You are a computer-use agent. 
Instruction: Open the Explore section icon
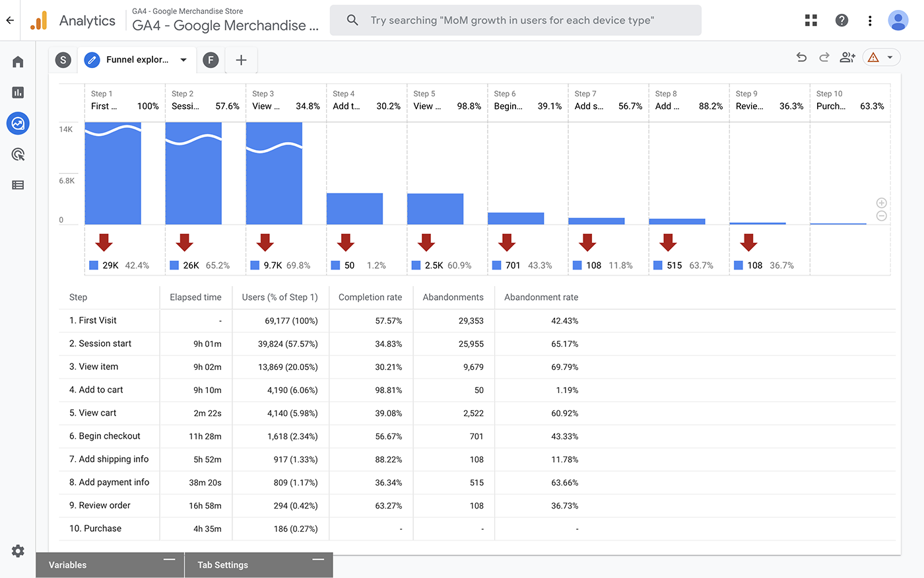(x=18, y=123)
